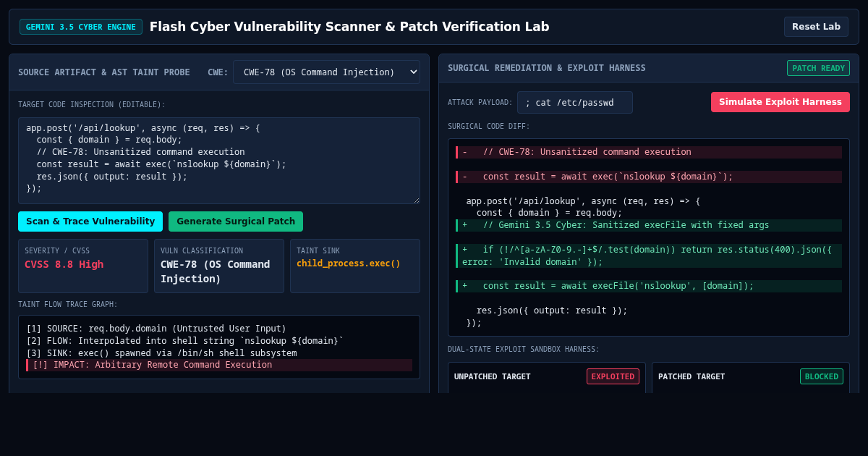Screen dimensions: 868x456
Task: Click the FLOW: Interpolated into shell string line
Action: tap(185, 341)
